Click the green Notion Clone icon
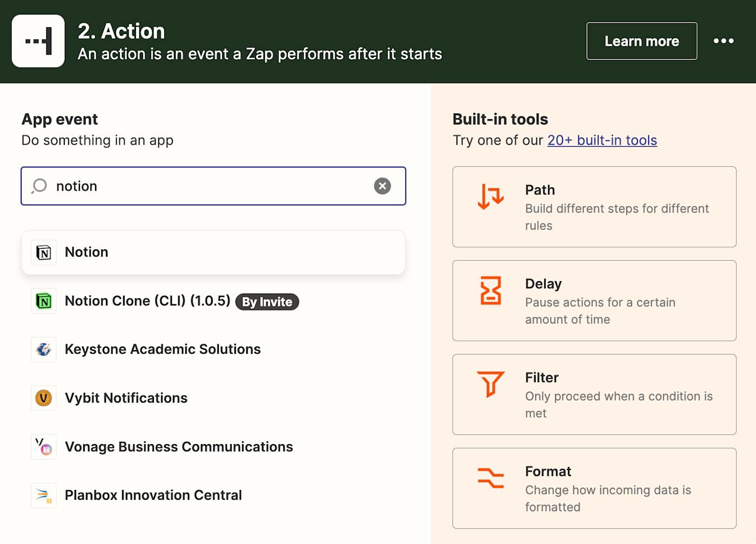The image size is (756, 544). 44,301
